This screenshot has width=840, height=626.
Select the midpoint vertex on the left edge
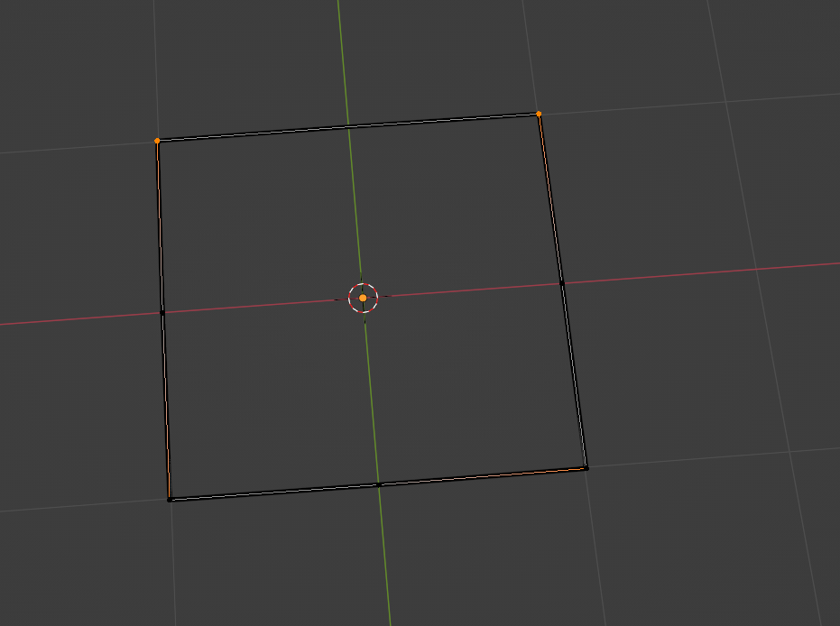tap(162, 313)
